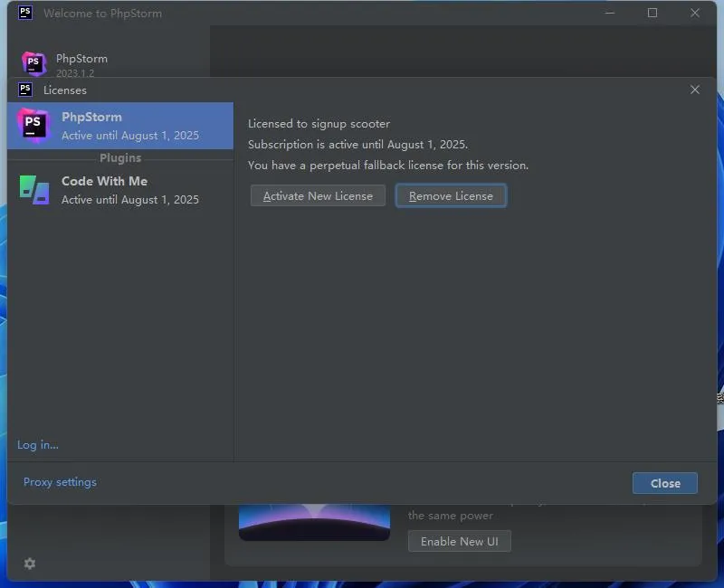This screenshot has height=588, width=724.
Task: Click the 2023.1.2 version text in Welcome window
Action: (75, 73)
